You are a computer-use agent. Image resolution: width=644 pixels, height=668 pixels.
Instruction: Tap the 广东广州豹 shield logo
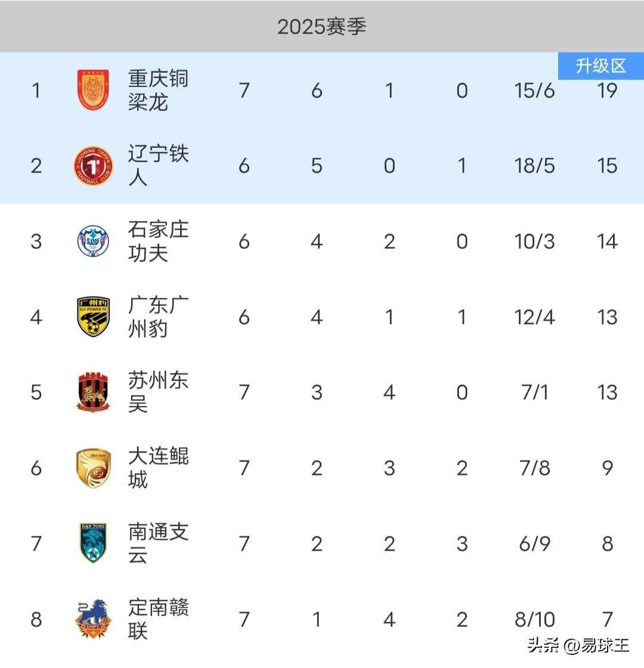click(x=93, y=317)
